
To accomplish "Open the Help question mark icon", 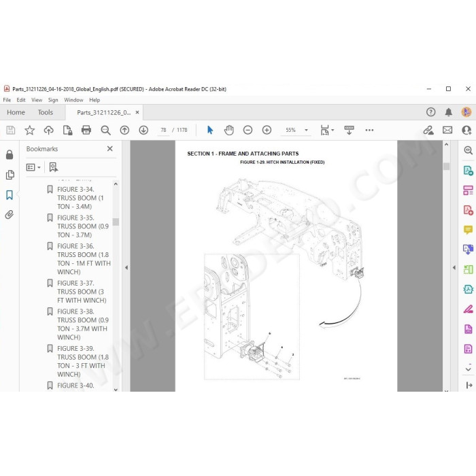I will pos(430,112).
